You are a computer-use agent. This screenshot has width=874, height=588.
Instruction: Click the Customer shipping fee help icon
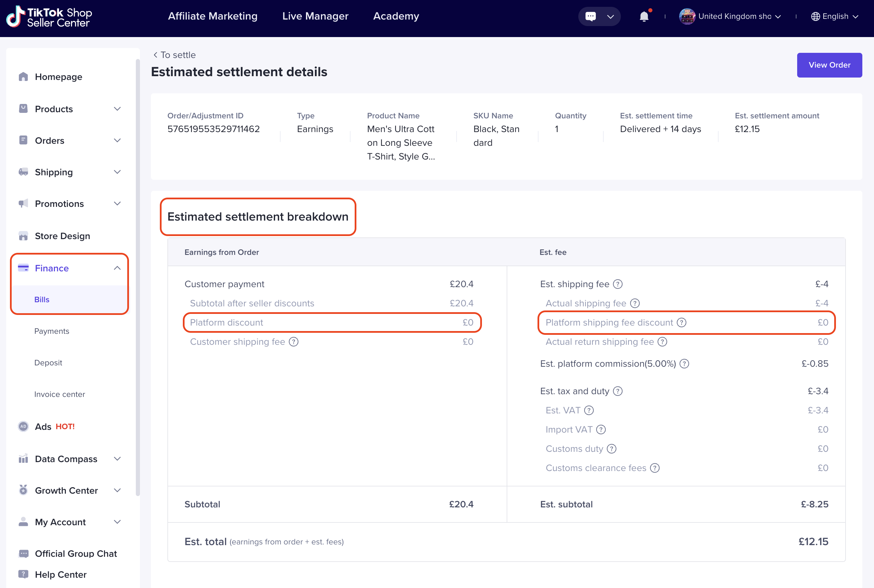coord(294,342)
